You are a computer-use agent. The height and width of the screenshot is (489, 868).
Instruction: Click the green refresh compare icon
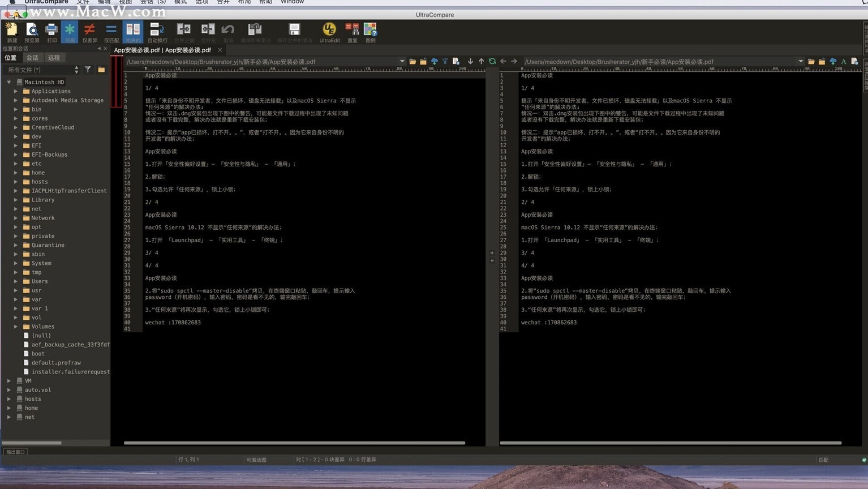click(492, 61)
